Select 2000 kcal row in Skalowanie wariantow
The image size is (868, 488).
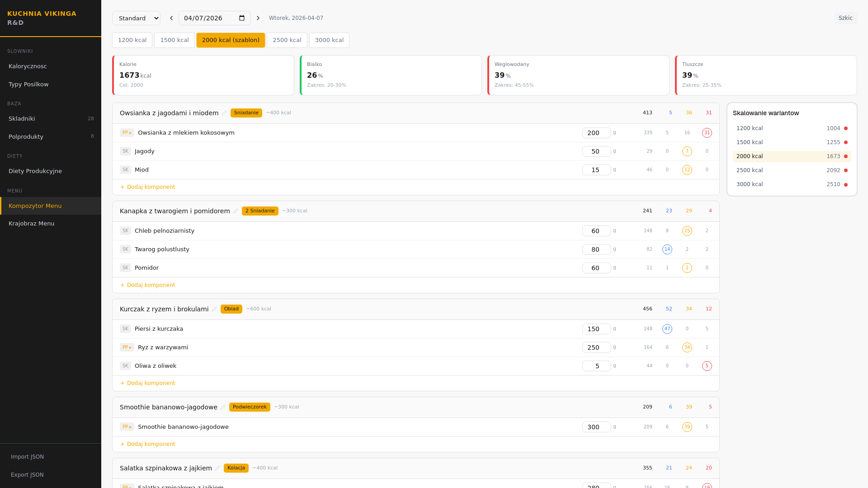pos(792,156)
